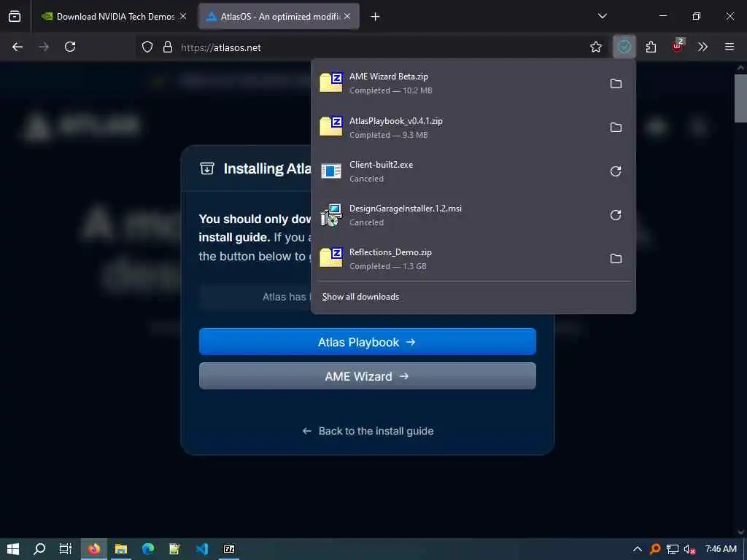
Task: Click the Atlas Playbook button
Action: click(368, 341)
